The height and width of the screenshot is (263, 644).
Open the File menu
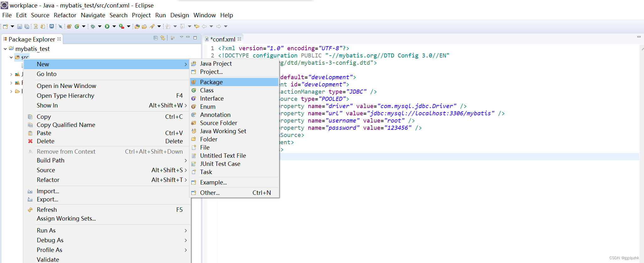pos(7,15)
